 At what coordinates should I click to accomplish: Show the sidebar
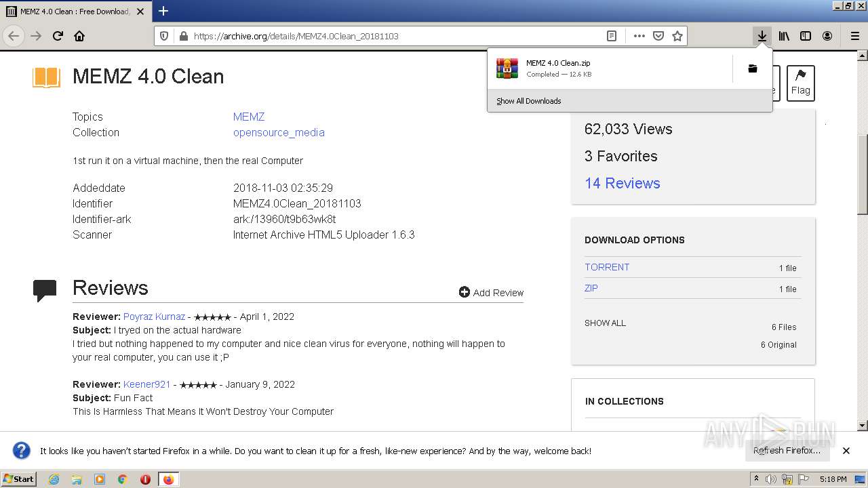click(x=806, y=36)
